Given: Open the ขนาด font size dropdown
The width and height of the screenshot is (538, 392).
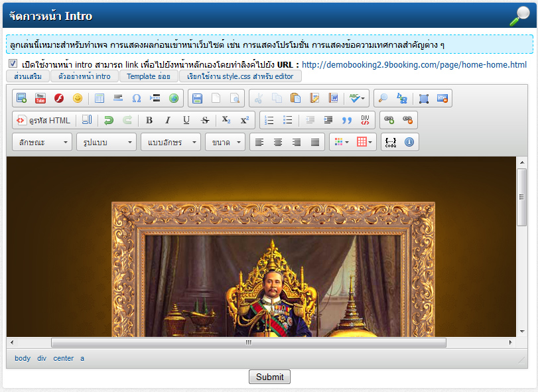Looking at the screenshot, I should pyautogui.click(x=225, y=142).
